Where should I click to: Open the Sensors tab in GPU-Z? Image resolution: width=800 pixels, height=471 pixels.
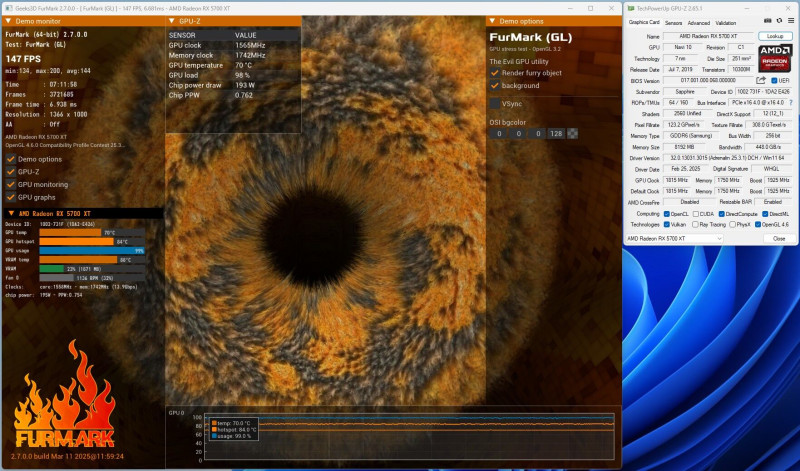673,23
